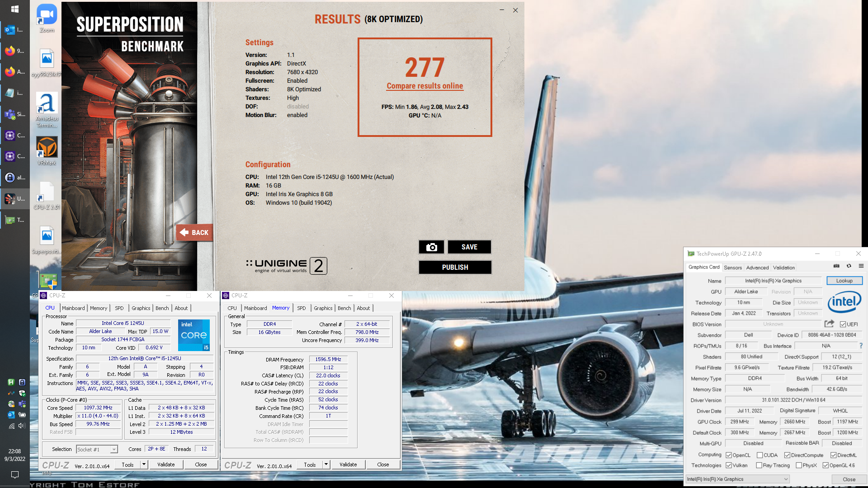
Task: Click the Bus Interface question mark
Action: pos(861,346)
